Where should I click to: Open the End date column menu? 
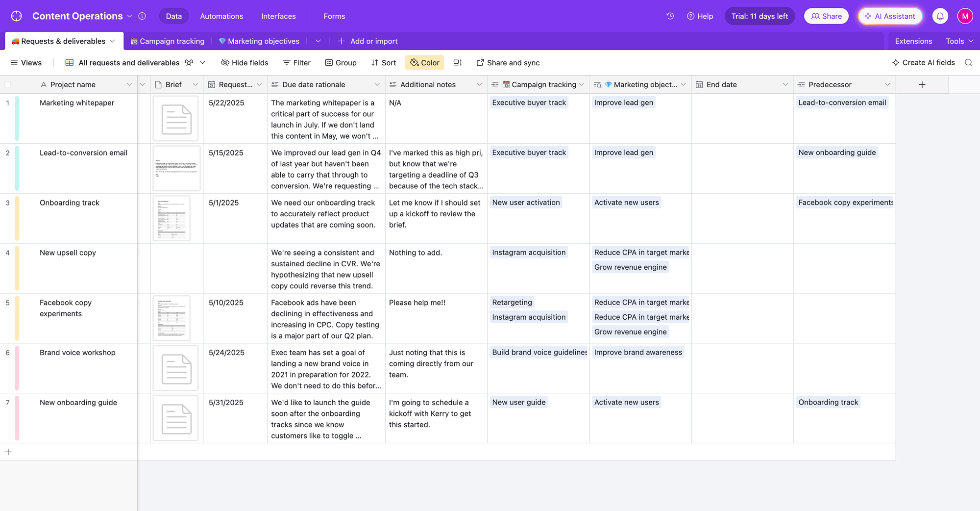(785, 85)
